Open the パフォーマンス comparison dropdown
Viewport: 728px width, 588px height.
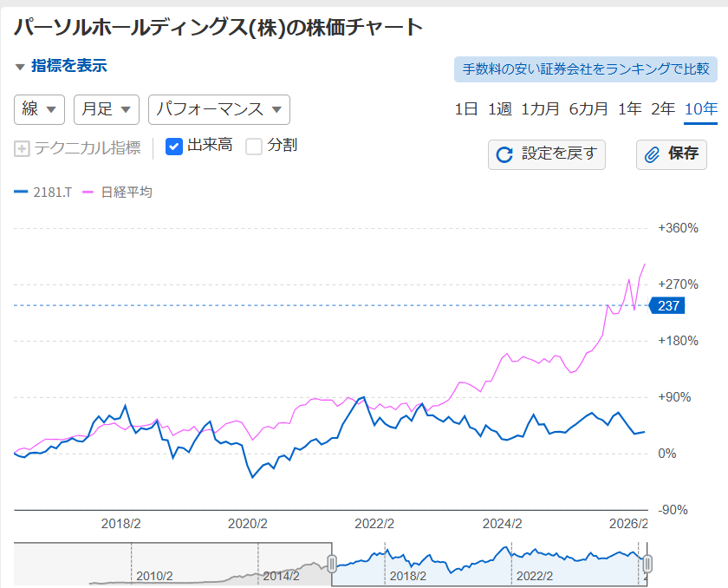(x=219, y=109)
